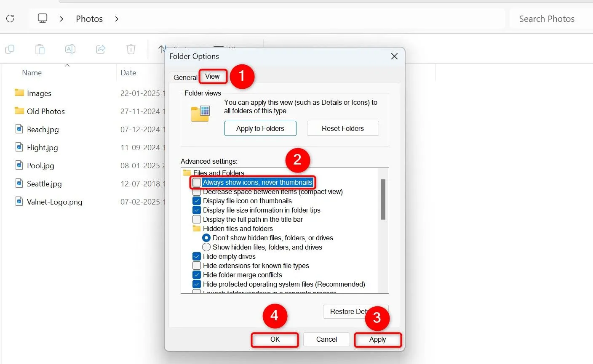Image resolution: width=593 pixels, height=364 pixels.
Task: Click the refresh icon in address bar
Action: click(11, 19)
